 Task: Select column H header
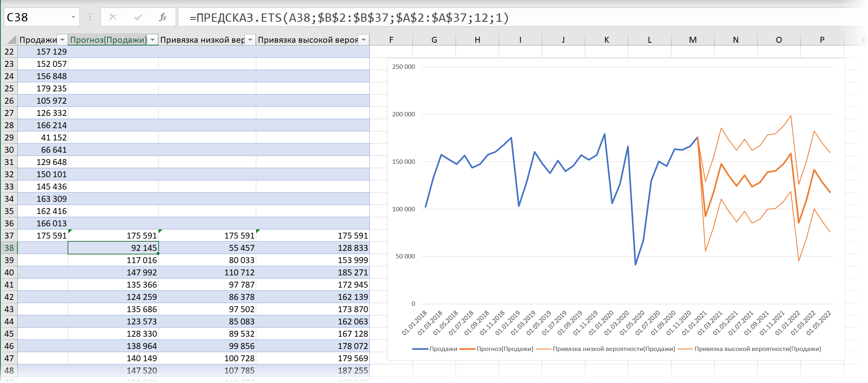pos(477,40)
